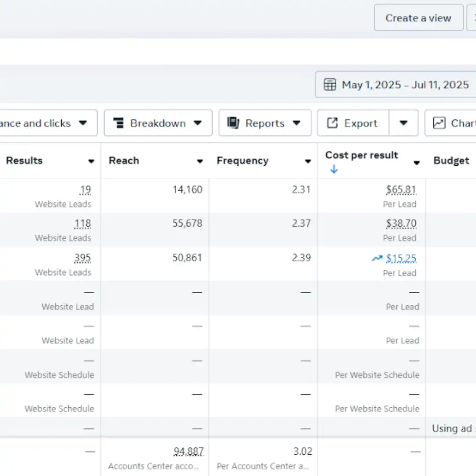Image resolution: width=476 pixels, height=476 pixels.
Task: Click the blue sort arrow under Cost per result
Action: coord(334,169)
